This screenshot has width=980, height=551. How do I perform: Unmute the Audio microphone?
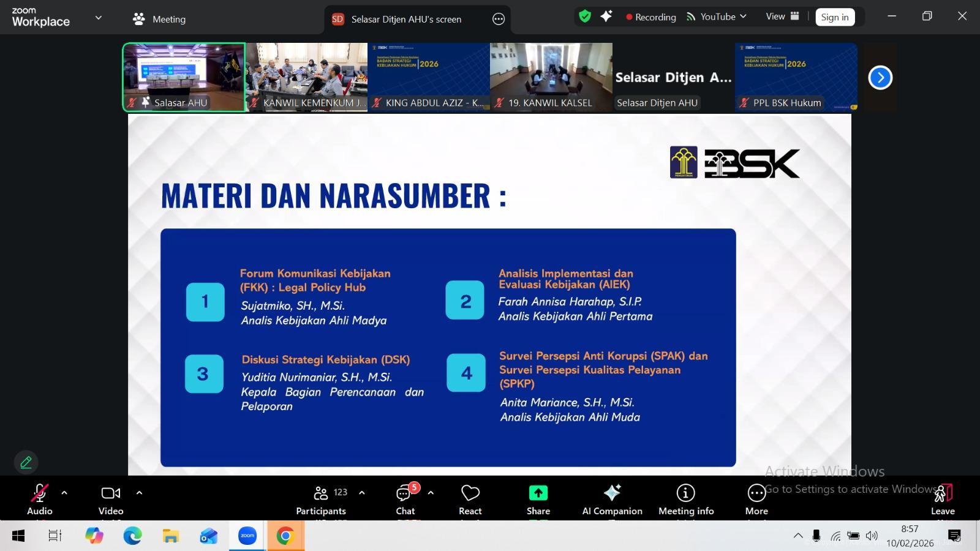pyautogui.click(x=40, y=493)
